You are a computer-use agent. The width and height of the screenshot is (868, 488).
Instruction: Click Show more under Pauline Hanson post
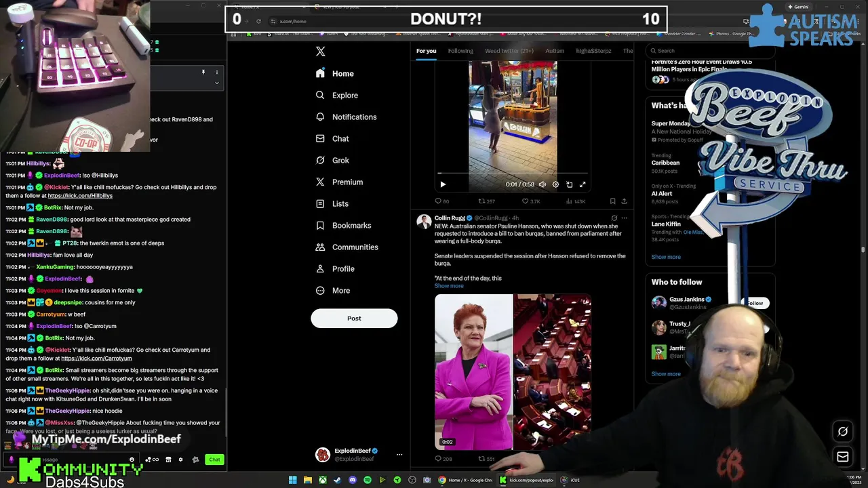[x=449, y=286]
